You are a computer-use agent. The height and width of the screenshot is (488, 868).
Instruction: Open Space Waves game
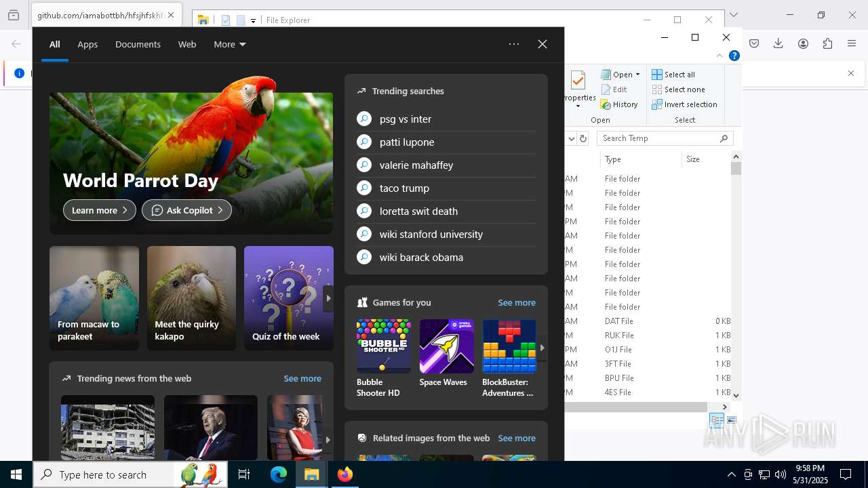(x=446, y=353)
